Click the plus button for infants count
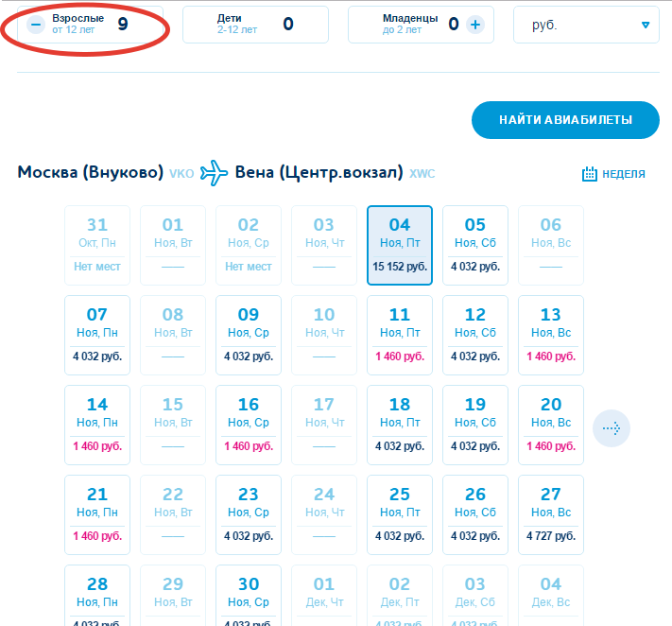Image resolution: width=672 pixels, height=626 pixels. 474,25
